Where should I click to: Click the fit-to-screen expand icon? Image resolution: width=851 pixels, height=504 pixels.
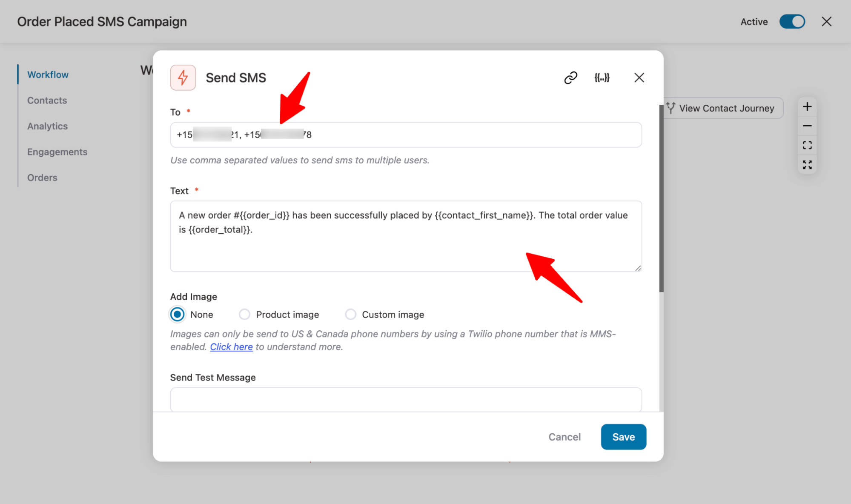[808, 145]
